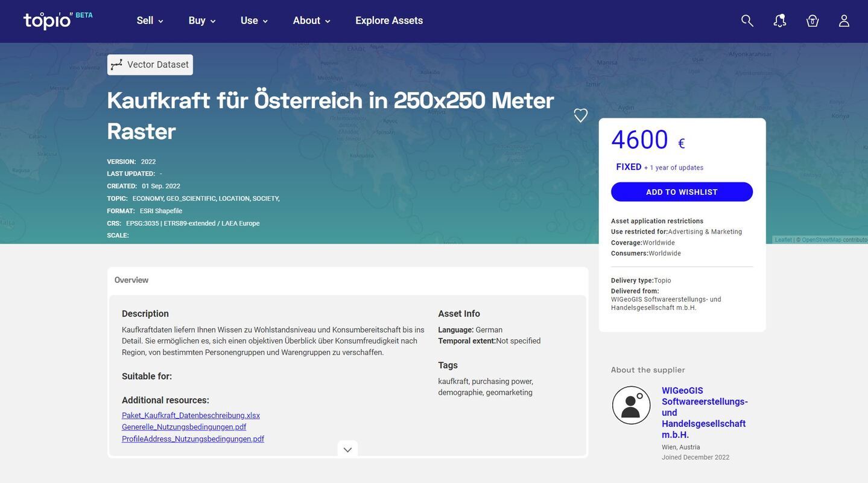The height and width of the screenshot is (483, 868).
Task: Click the Wien, Austria supplier location
Action: [681, 447]
